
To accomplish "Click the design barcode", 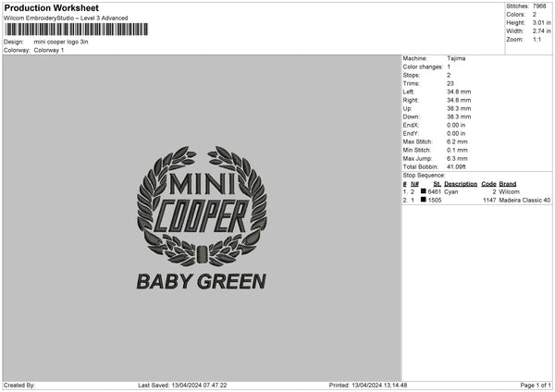I will point(77,30).
